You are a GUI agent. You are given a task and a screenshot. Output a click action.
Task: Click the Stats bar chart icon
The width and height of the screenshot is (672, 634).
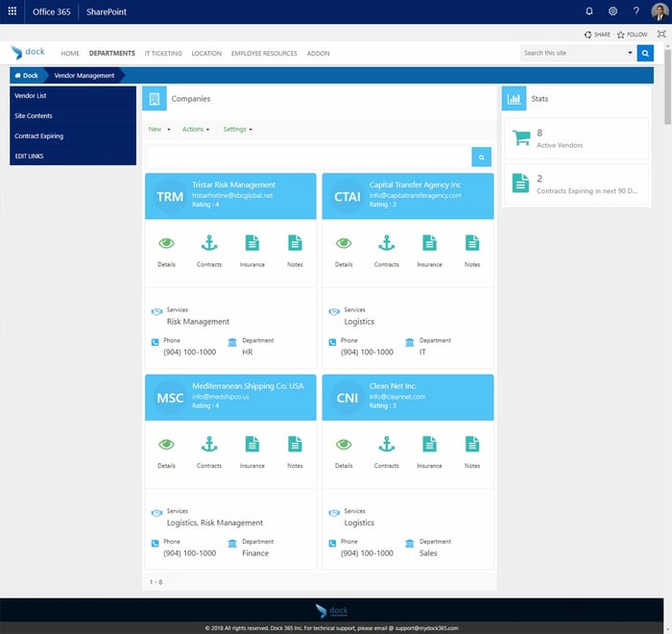pyautogui.click(x=514, y=99)
